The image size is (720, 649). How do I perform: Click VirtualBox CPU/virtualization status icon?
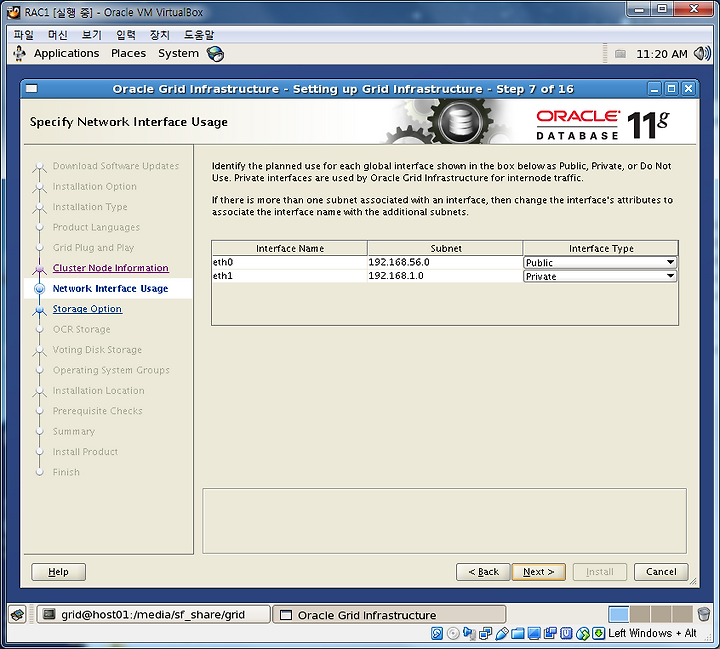[x=566, y=633]
